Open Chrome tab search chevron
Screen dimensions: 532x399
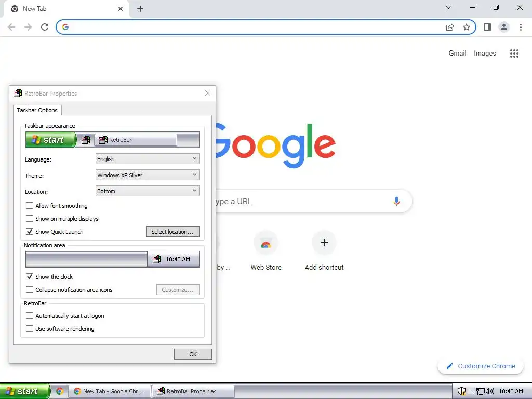coord(448,7)
